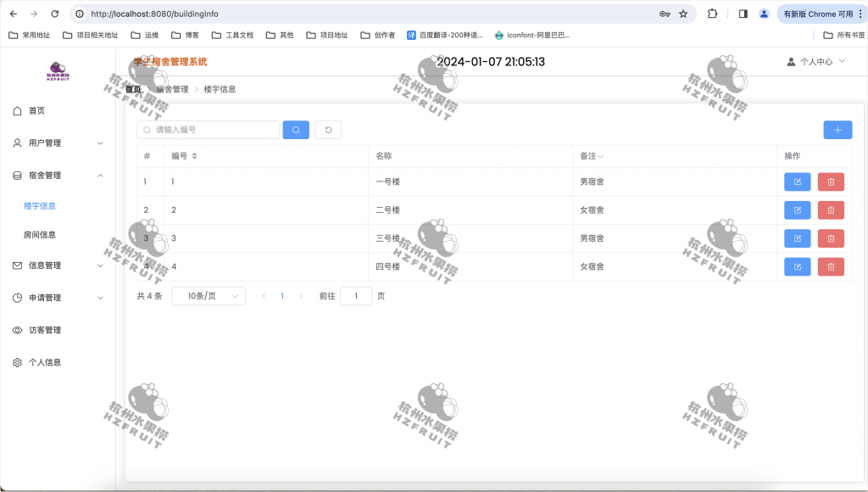This screenshot has height=492, width=868.
Task: Click the edit icon for 一号楼
Action: 797,182
